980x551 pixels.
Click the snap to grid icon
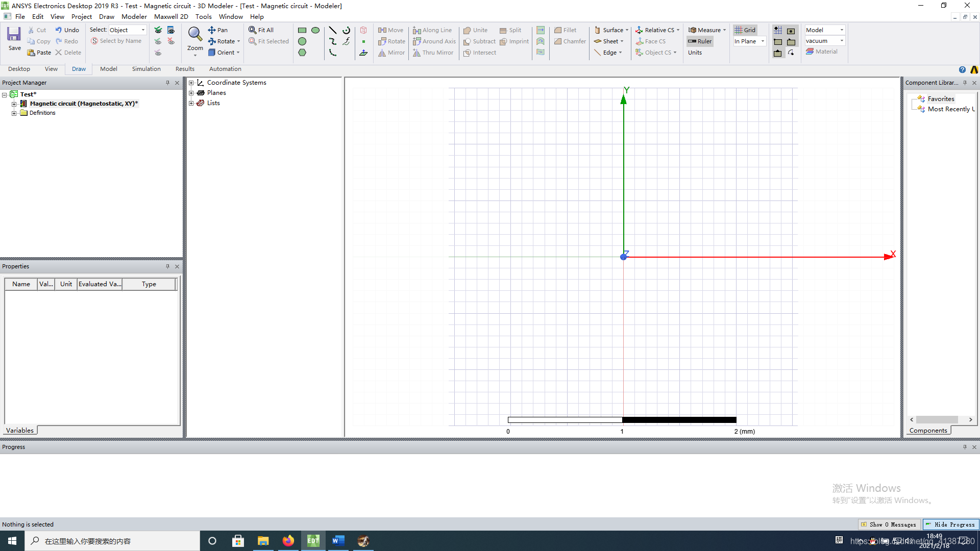[x=778, y=30]
